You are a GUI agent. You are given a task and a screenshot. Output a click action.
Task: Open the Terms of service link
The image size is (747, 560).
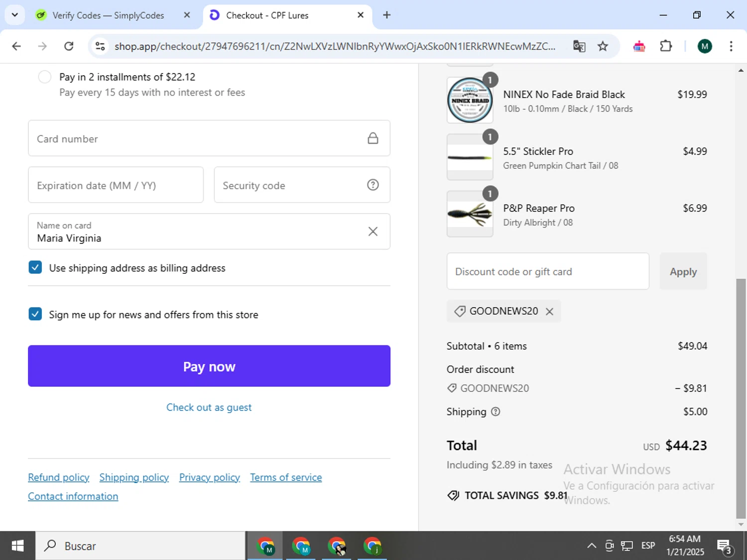point(286,477)
